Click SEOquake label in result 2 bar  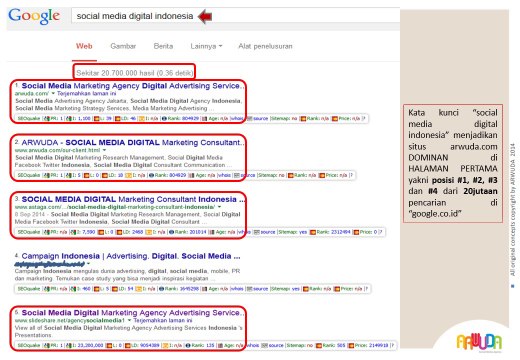29,175
